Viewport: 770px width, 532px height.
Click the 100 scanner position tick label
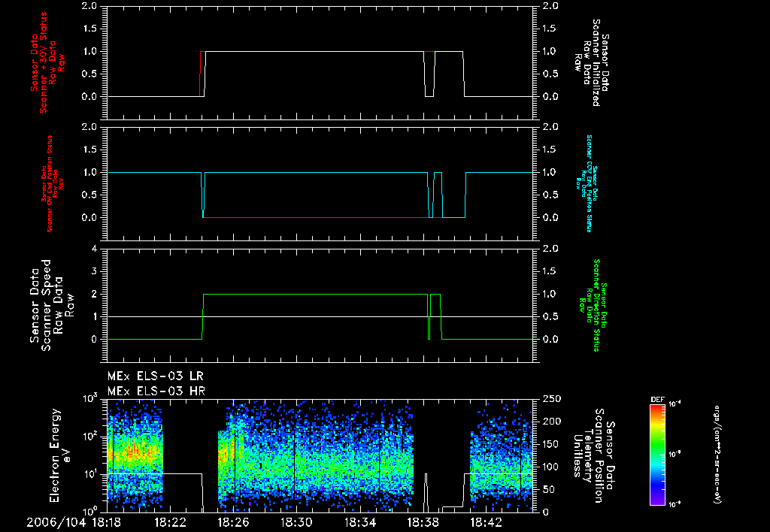tap(550, 467)
